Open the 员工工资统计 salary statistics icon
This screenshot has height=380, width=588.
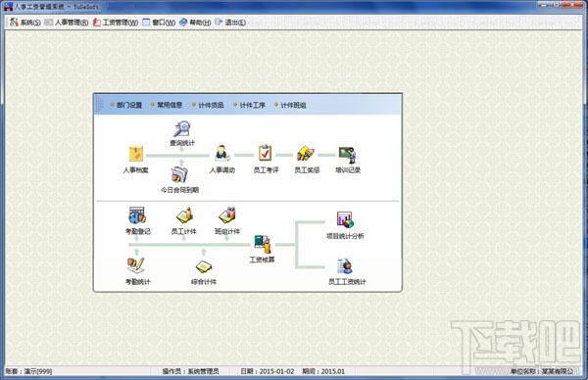coord(345,266)
